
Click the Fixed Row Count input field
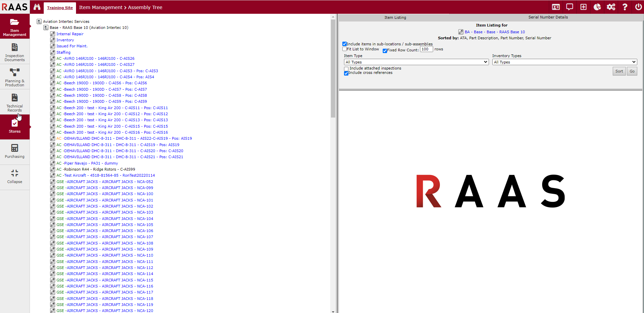(426, 49)
